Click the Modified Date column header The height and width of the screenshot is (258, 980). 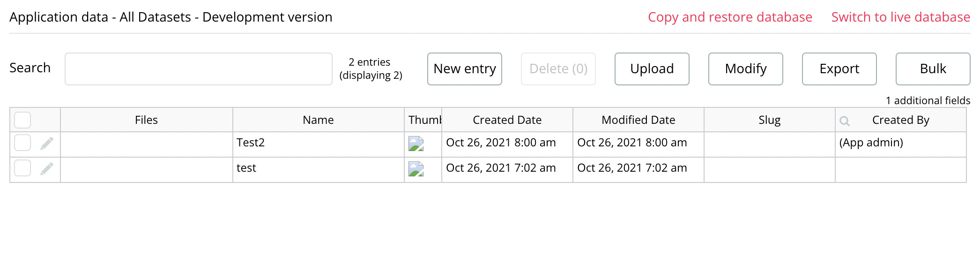click(638, 120)
